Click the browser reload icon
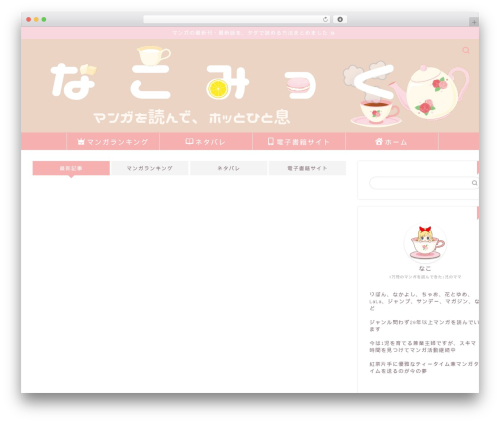The height and width of the screenshot is (423, 500). [x=325, y=20]
